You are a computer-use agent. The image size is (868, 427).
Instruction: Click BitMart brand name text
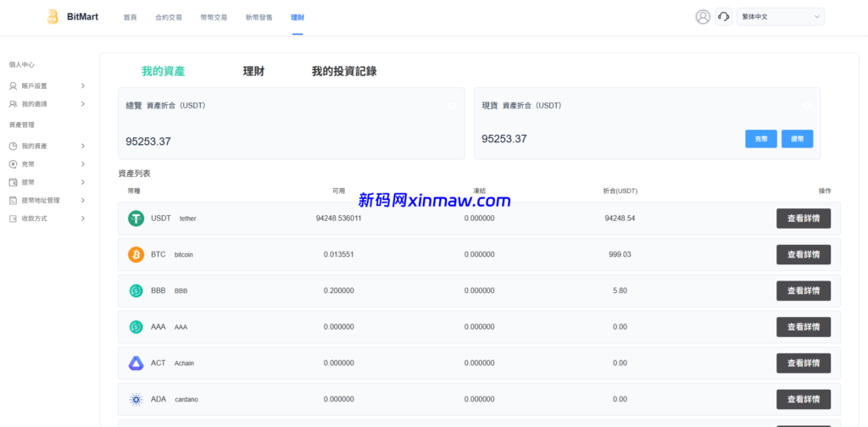[82, 17]
